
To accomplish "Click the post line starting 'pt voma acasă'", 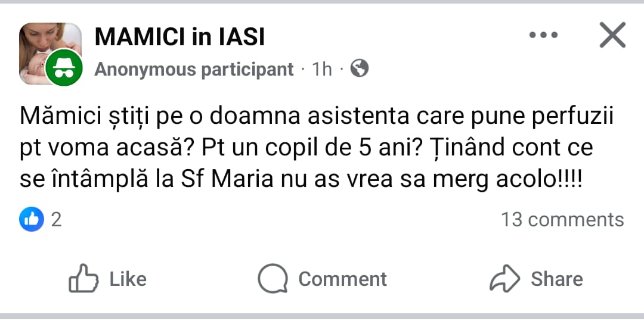I will pos(306,148).
